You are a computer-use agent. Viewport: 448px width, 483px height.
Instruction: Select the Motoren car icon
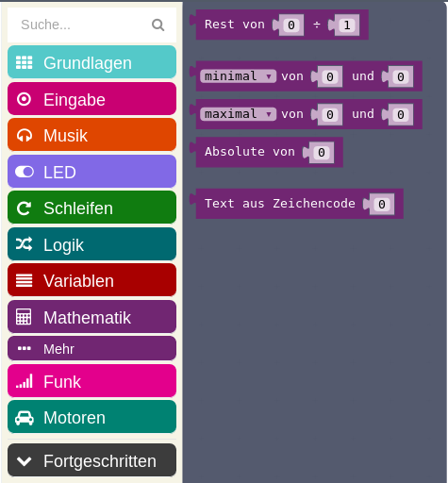[x=25, y=418]
